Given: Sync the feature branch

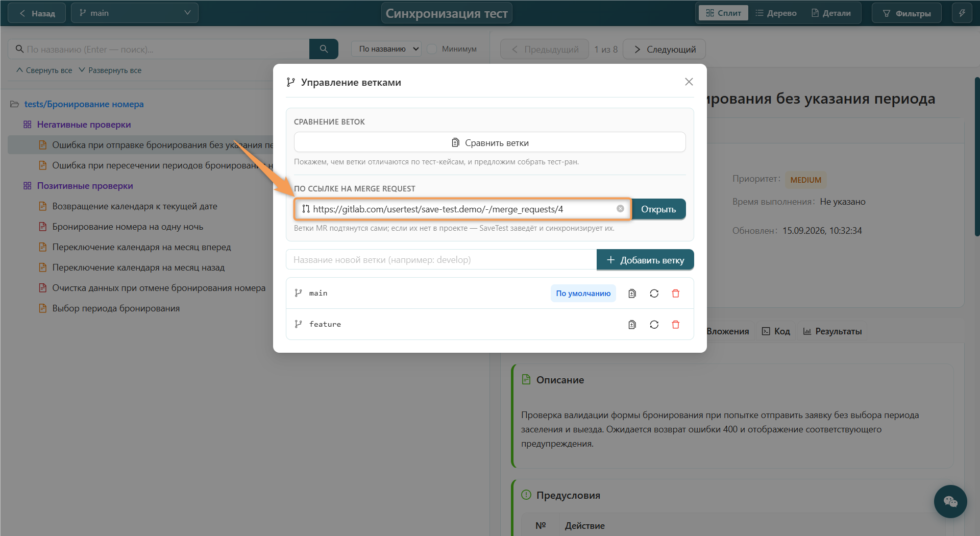Looking at the screenshot, I should [654, 325].
